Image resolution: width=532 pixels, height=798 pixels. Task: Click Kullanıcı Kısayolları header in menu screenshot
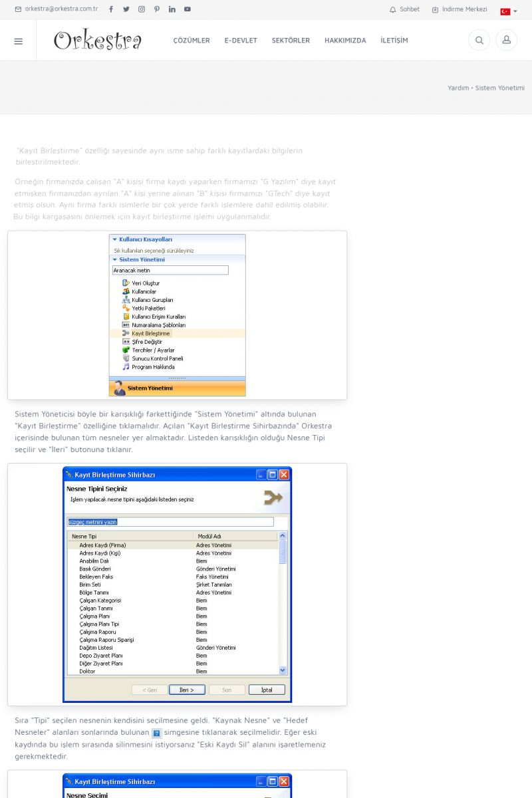tap(178, 239)
